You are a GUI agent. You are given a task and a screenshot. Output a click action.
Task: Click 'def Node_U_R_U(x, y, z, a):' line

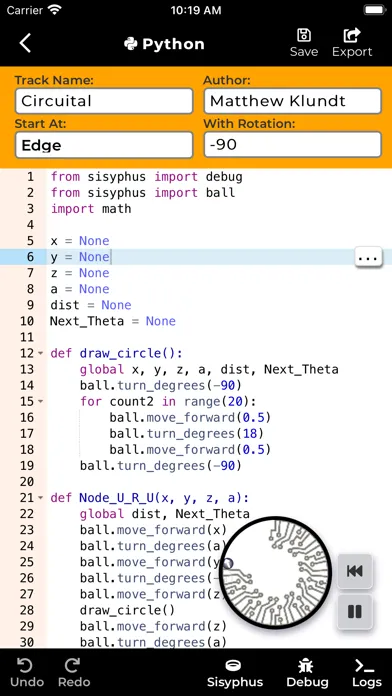150,498
